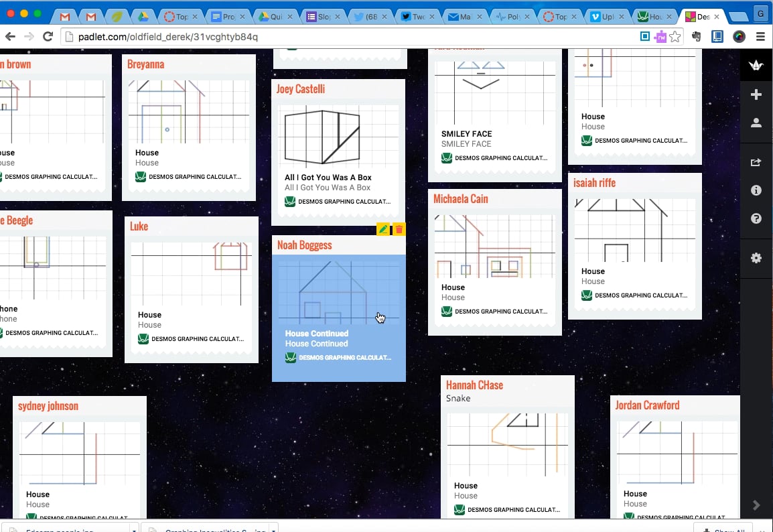773x532 pixels.
Task: Click the G profile button in Chrome
Action: click(761, 14)
